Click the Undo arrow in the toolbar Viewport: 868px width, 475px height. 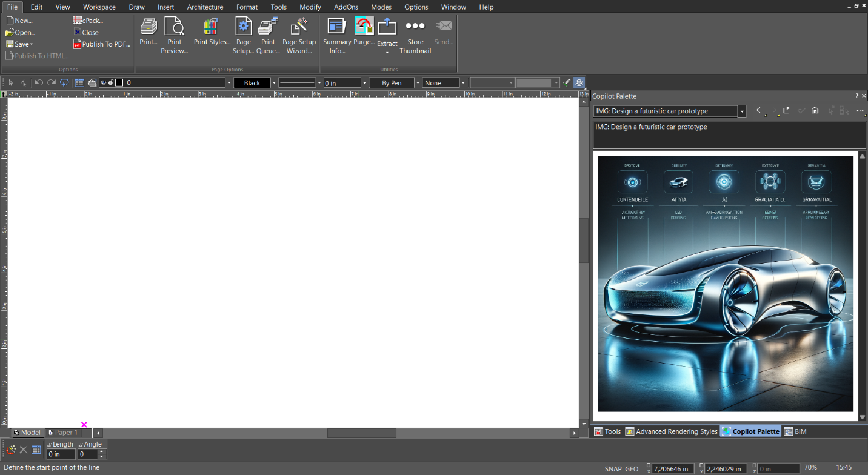(39, 83)
